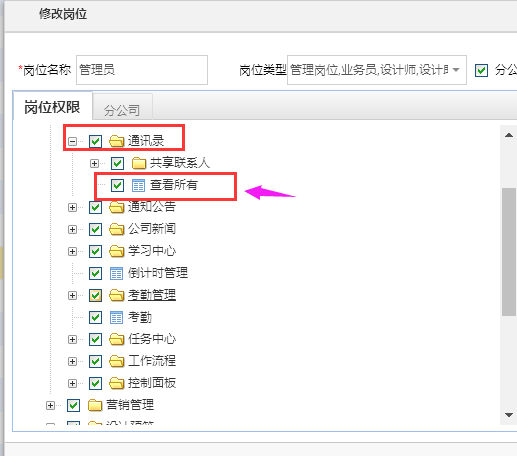
Task: Click the 查看所有 table icon
Action: coord(138,185)
